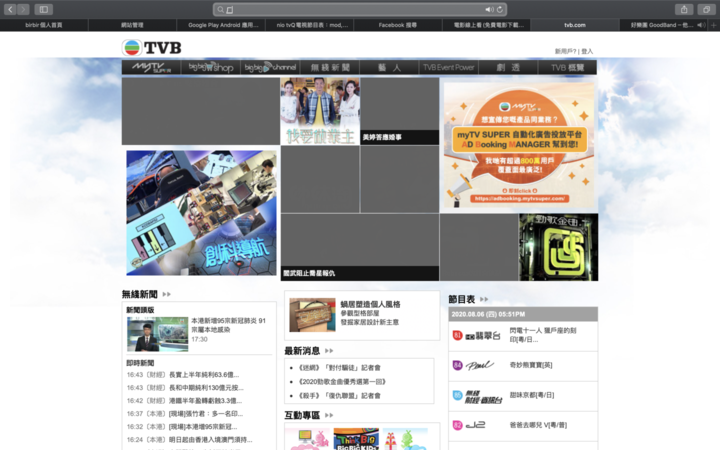The height and width of the screenshot is (450, 720).
Task: Expand 最新消息 section arrows
Action: click(x=329, y=351)
